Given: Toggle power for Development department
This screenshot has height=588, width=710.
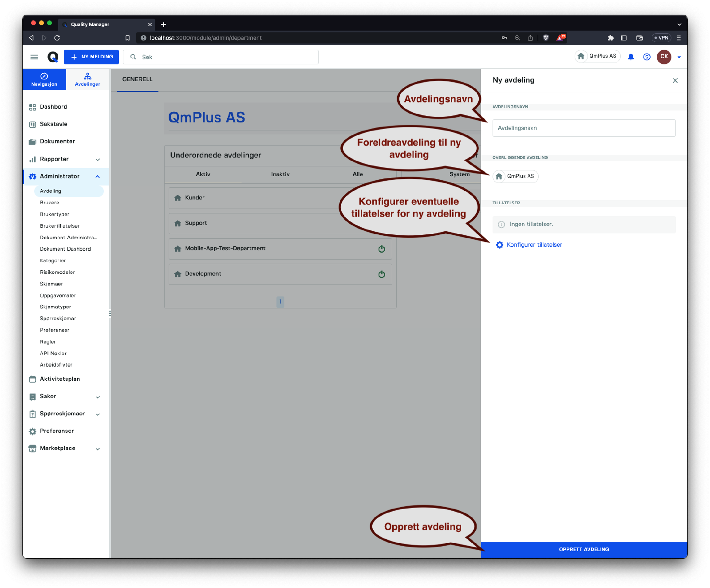Looking at the screenshot, I should click(382, 274).
